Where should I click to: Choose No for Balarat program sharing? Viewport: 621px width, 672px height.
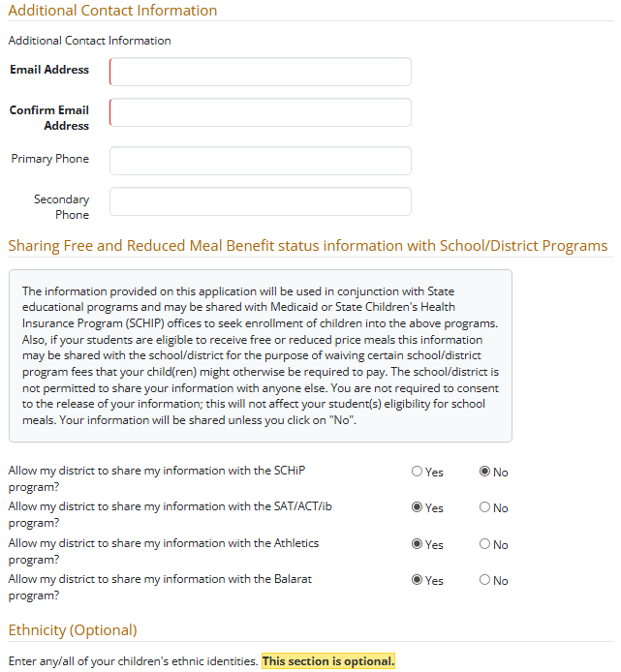(485, 580)
